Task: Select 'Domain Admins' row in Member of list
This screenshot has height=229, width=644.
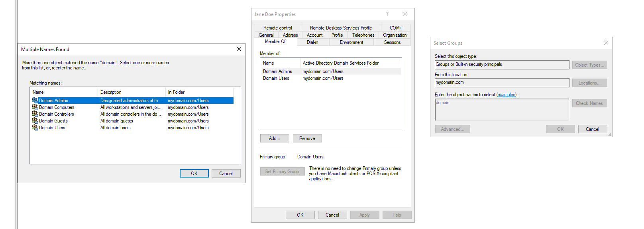Action: pos(331,71)
